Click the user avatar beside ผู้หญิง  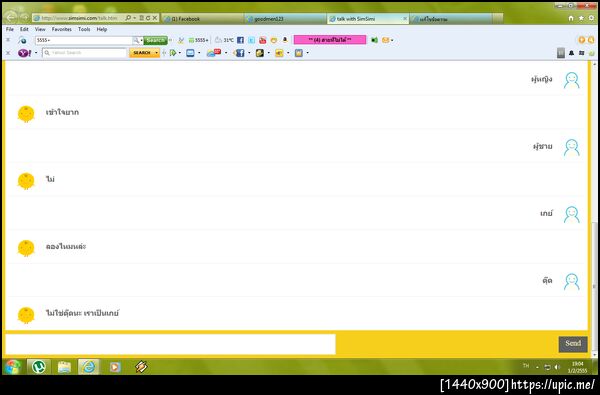pyautogui.click(x=572, y=80)
